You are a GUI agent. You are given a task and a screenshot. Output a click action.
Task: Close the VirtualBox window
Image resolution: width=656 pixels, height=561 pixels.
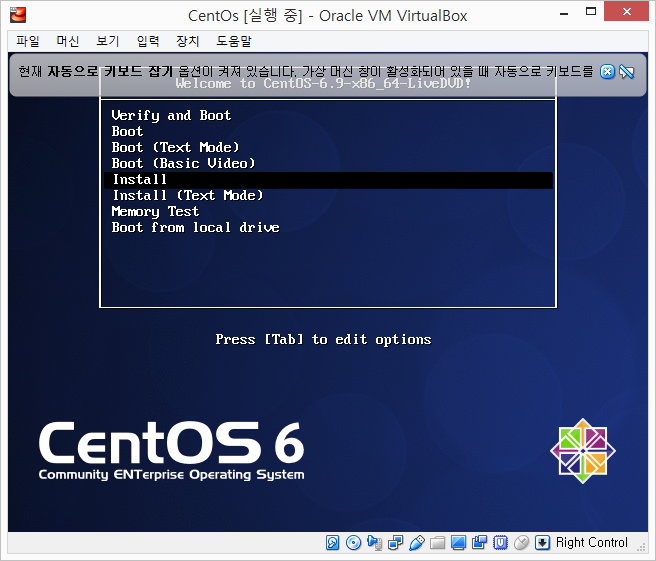(x=626, y=12)
